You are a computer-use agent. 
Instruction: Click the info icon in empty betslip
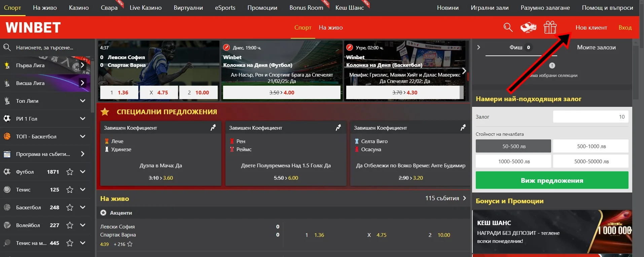pyautogui.click(x=552, y=66)
